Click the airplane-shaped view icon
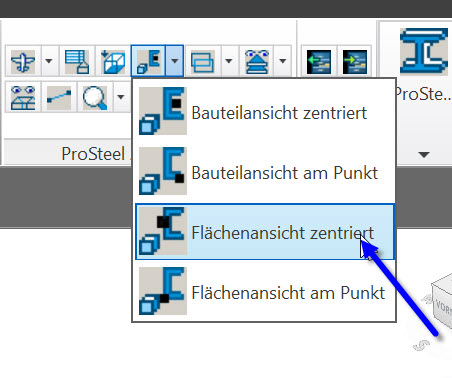The image size is (452, 378). coord(23,61)
